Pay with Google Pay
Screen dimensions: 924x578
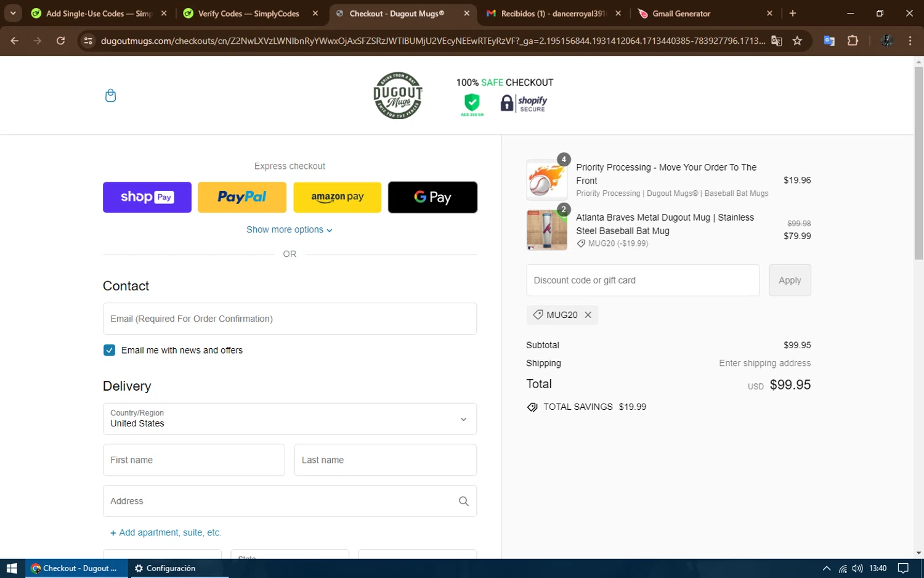coord(432,197)
